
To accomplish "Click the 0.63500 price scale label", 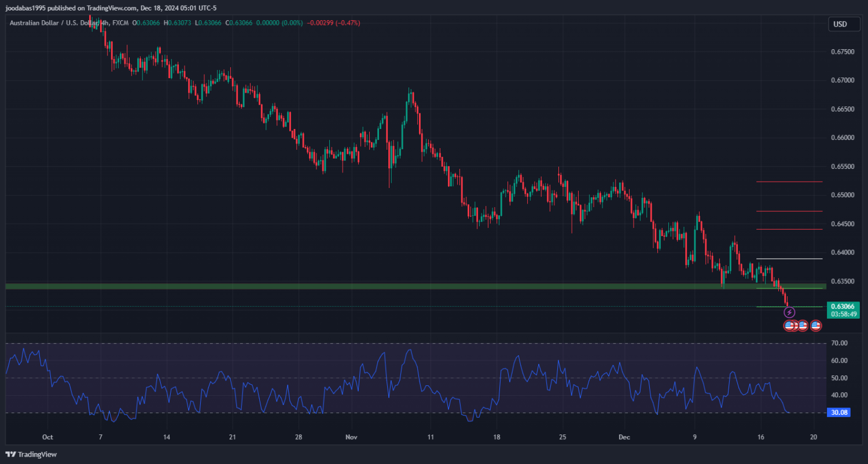I will pyautogui.click(x=843, y=282).
